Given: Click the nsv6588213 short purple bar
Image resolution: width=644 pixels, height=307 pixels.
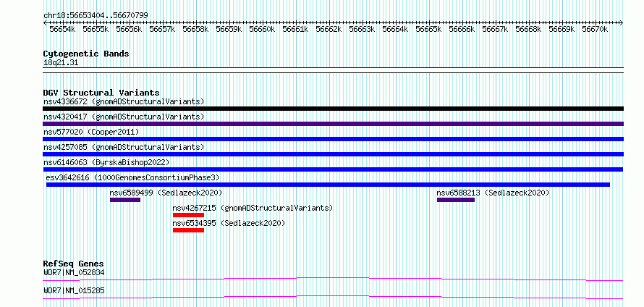Looking at the screenshot, I should (456, 200).
